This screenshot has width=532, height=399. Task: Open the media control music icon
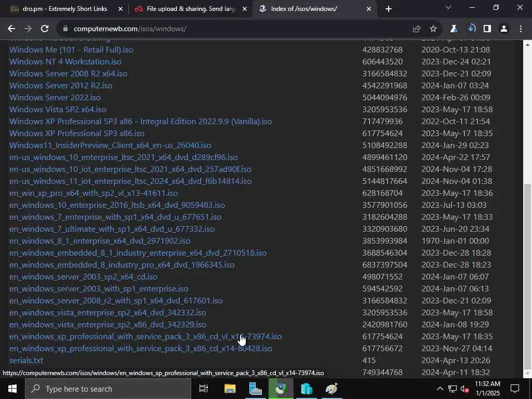tap(471, 29)
